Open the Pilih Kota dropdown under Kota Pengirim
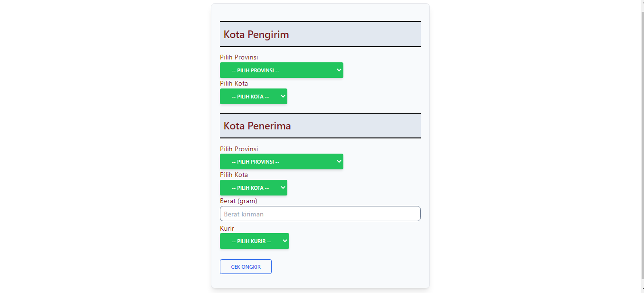The height and width of the screenshot is (293, 644). (x=253, y=96)
